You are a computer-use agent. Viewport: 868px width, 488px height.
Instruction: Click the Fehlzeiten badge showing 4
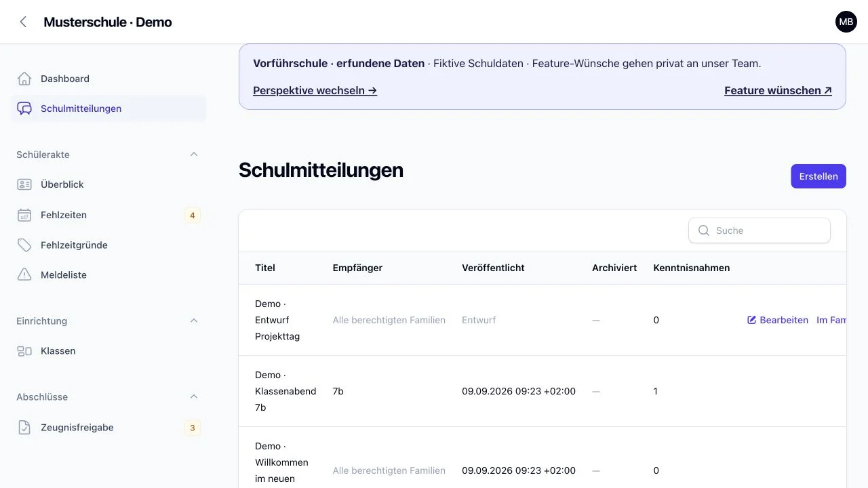click(193, 216)
